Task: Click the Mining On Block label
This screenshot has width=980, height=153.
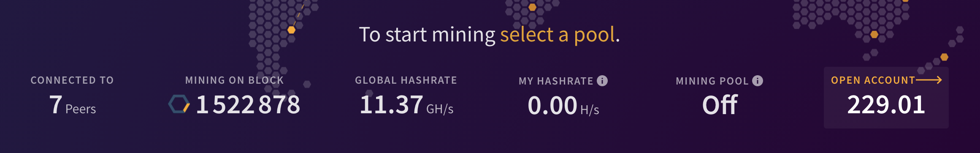Action: (x=234, y=80)
